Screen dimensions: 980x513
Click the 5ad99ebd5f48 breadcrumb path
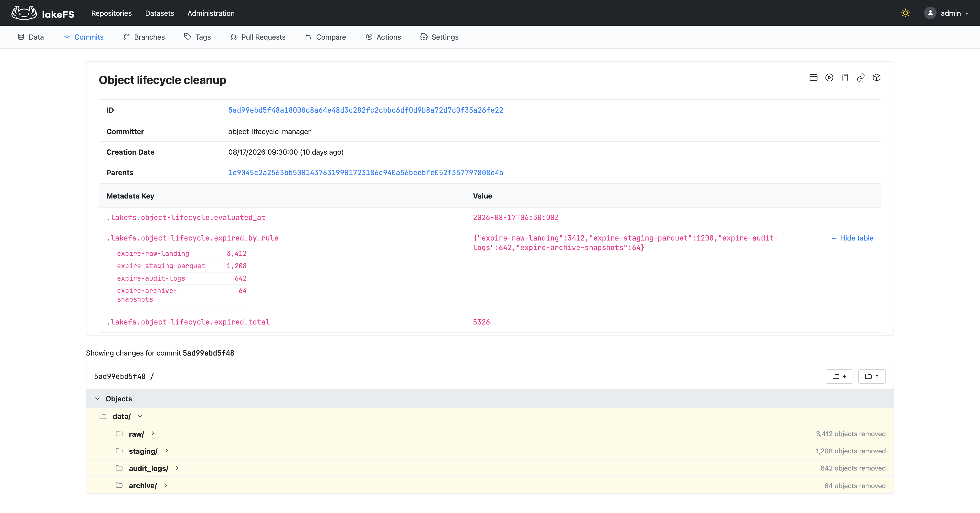coord(120,376)
